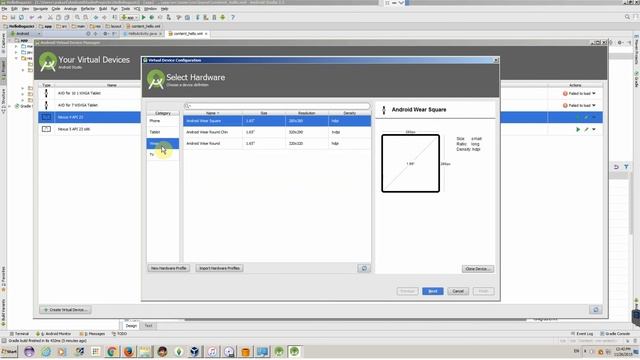Select the Phone category
This screenshot has width=640, height=360.
pyautogui.click(x=163, y=121)
